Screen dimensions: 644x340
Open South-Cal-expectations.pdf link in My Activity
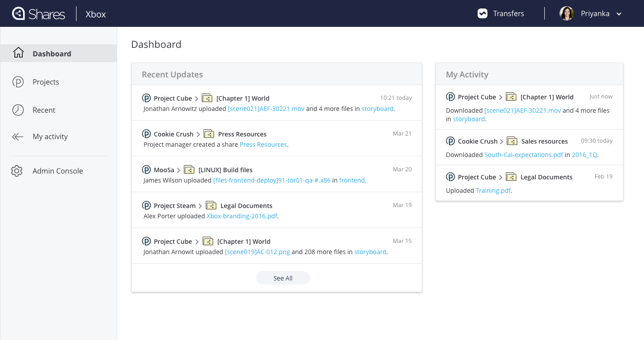point(524,155)
